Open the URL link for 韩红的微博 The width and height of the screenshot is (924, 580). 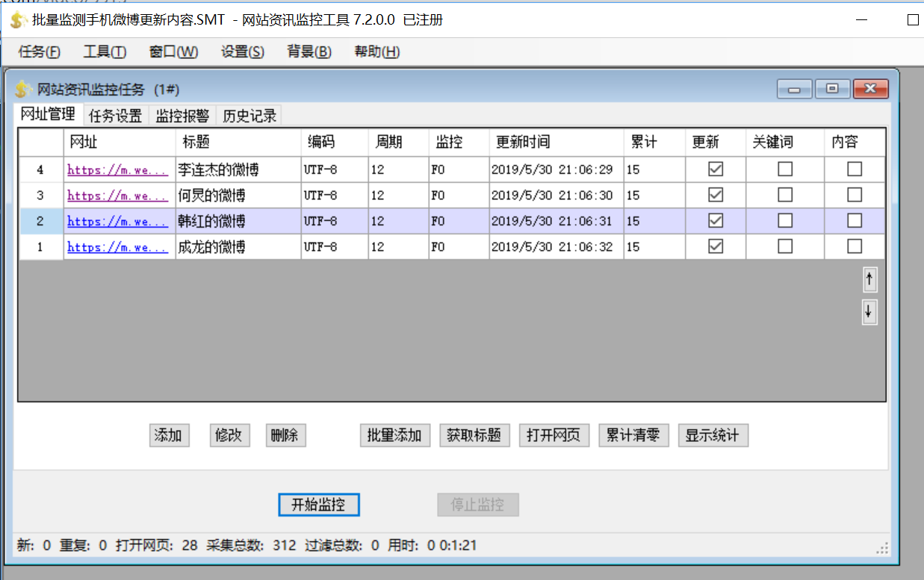[x=117, y=222]
